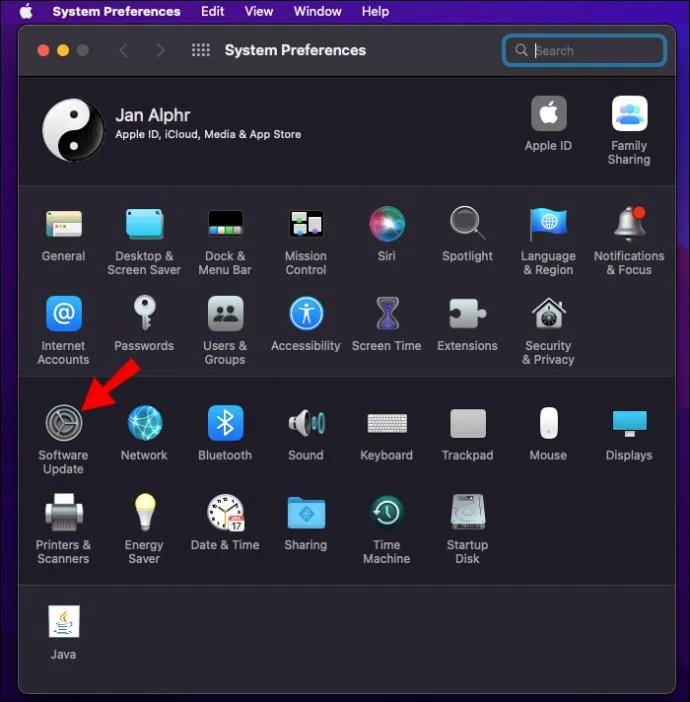Viewport: 690px width, 702px height.
Task: Open Mission Control settings
Action: point(306,224)
